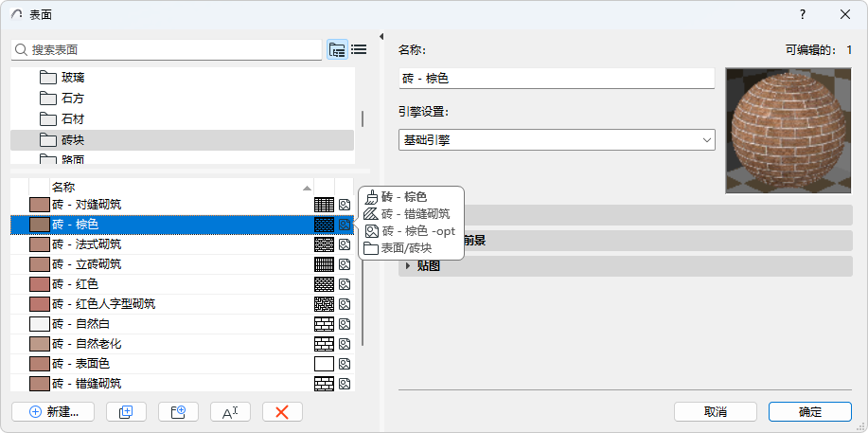The width and height of the screenshot is (868, 433).
Task: Click color swatch of 砖 - 红色
Action: pyautogui.click(x=40, y=284)
